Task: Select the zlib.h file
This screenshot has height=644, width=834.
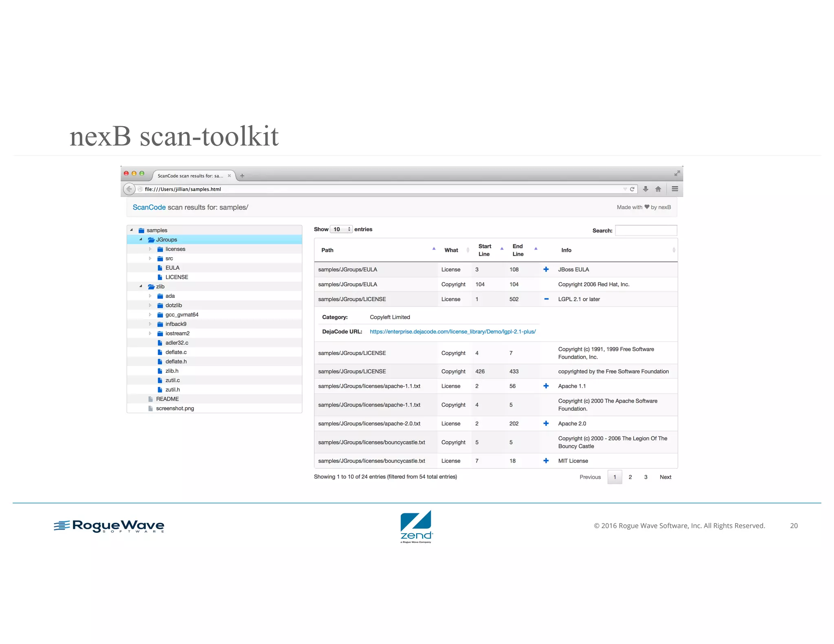Action: click(172, 371)
